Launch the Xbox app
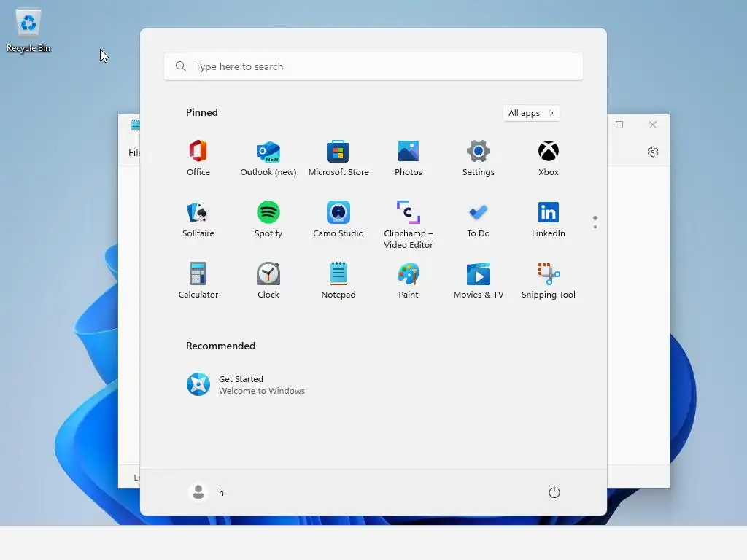The height and width of the screenshot is (560, 747). click(x=549, y=158)
